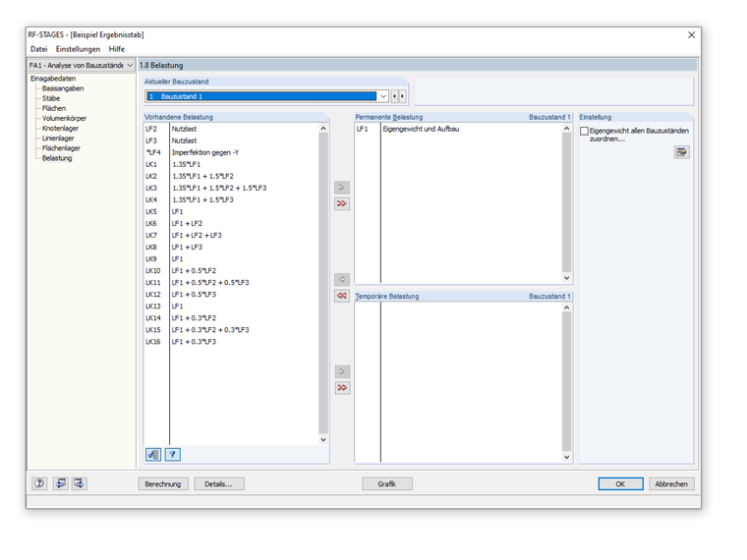Image resolution: width=747 pixels, height=560 pixels.
Task: Add selected load to permanent loads arrow
Action: (342, 187)
